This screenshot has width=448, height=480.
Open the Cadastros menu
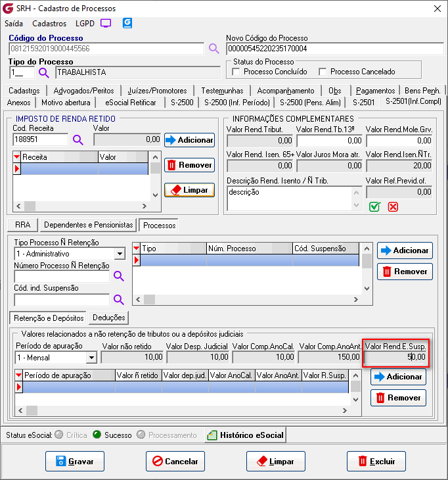49,23
